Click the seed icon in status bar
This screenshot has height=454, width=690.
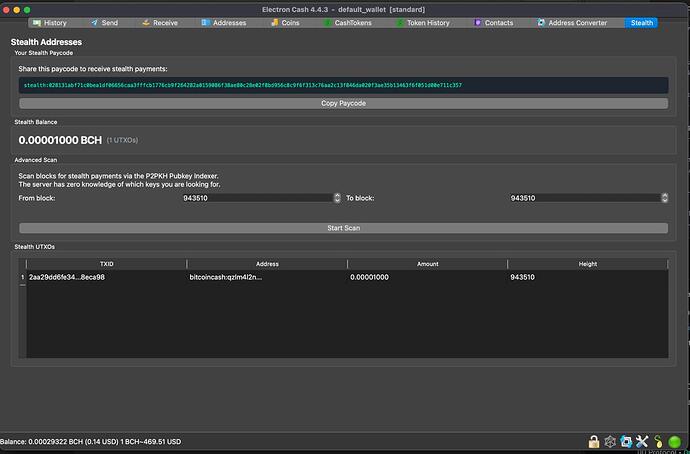(658, 441)
